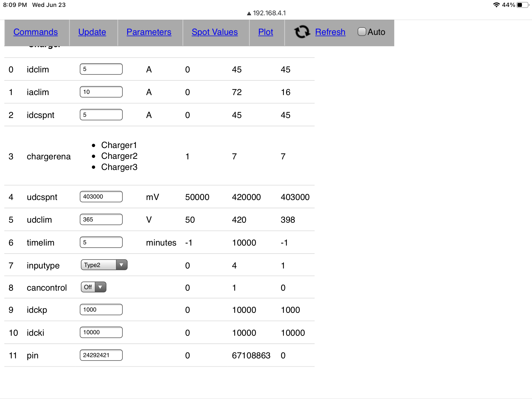
Task: Click the timelim minutes input box
Action: [x=101, y=242]
